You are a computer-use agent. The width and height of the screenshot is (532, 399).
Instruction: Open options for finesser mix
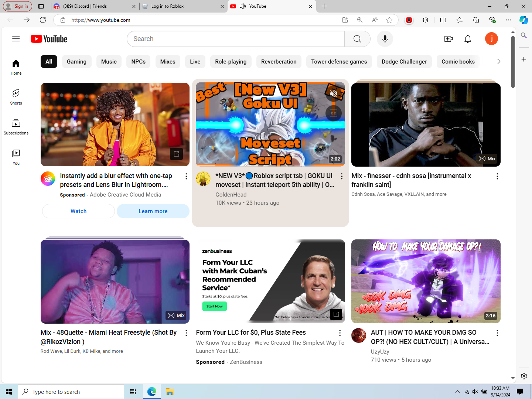[x=497, y=176]
